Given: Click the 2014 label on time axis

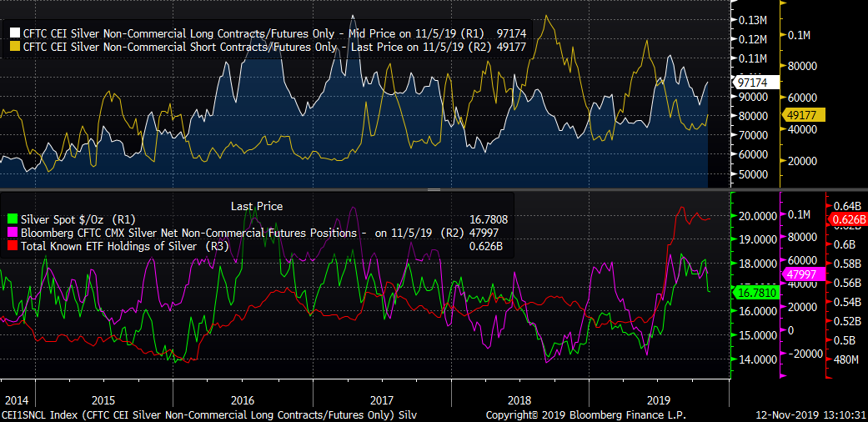Looking at the screenshot, I should point(17,399).
